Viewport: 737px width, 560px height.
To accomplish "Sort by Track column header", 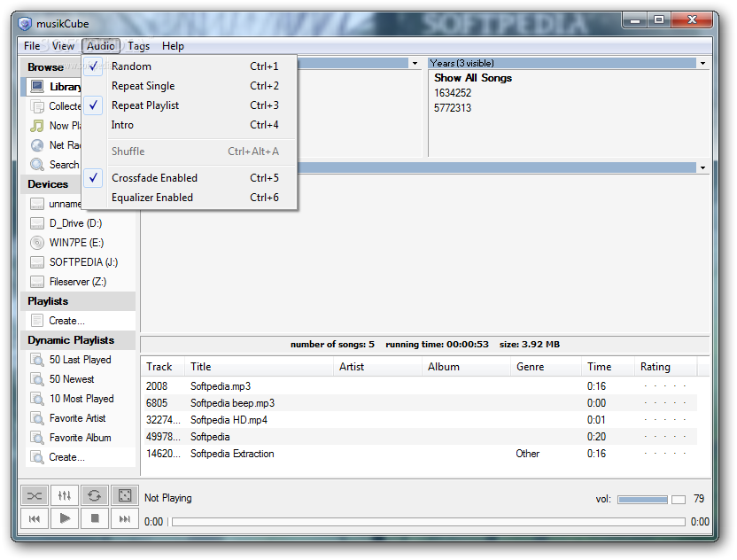I will point(163,367).
